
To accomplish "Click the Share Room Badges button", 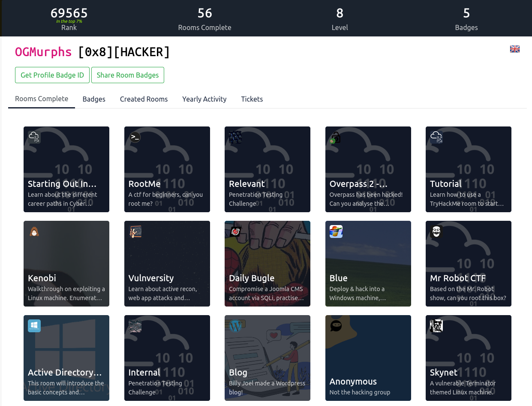I will (x=128, y=75).
